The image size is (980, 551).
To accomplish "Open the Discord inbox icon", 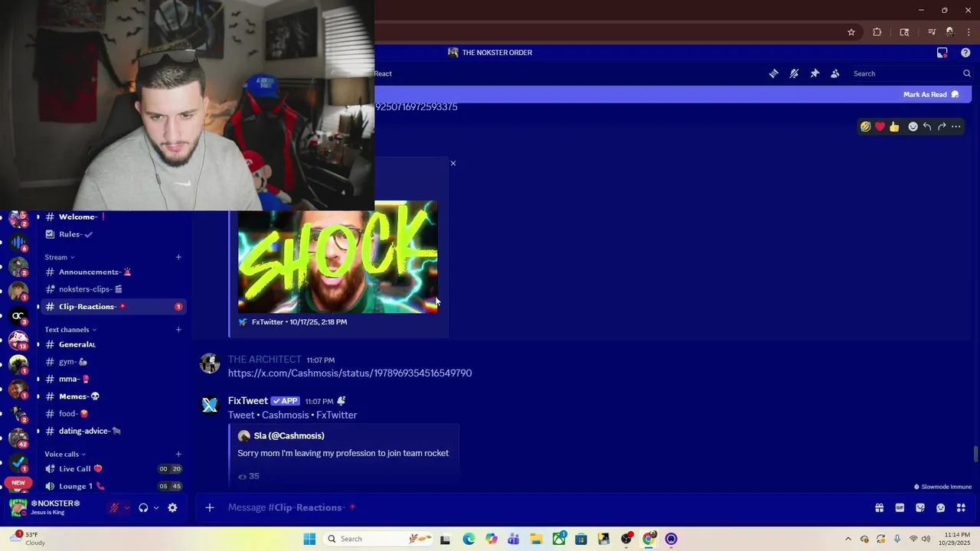I will [942, 53].
